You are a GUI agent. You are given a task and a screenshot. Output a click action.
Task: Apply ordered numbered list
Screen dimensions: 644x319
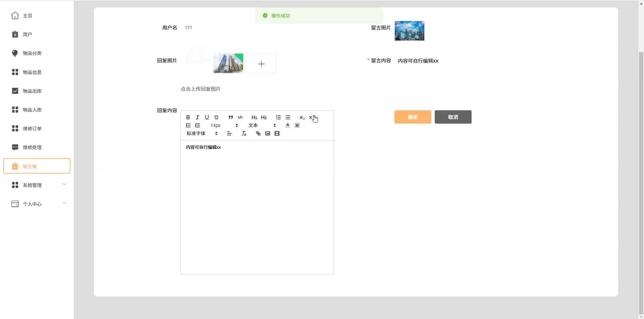point(278,117)
